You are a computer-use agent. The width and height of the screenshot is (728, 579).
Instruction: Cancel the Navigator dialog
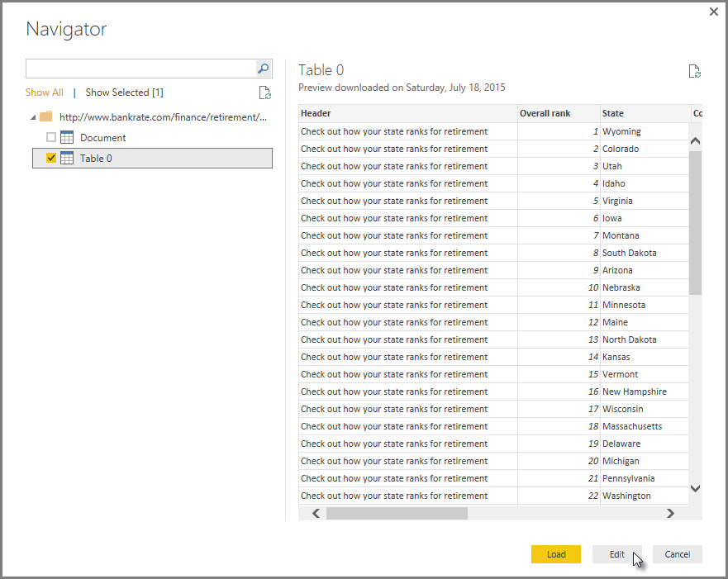(678, 554)
